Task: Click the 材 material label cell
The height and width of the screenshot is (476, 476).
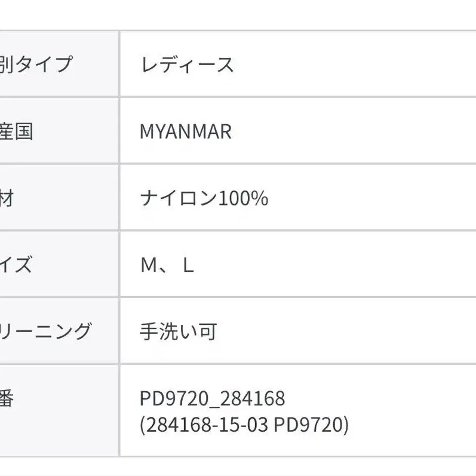Action: pyautogui.click(x=7, y=198)
